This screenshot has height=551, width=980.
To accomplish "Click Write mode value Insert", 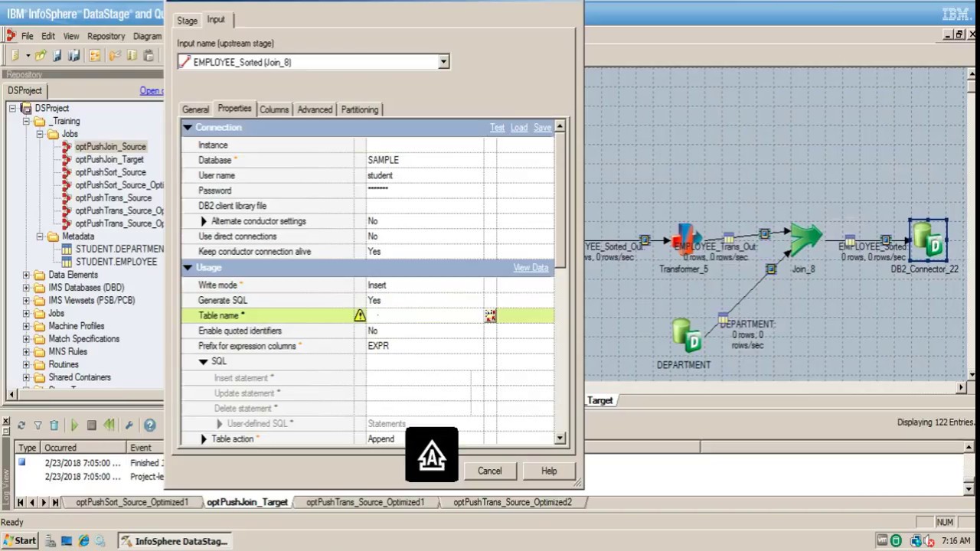I will [425, 285].
